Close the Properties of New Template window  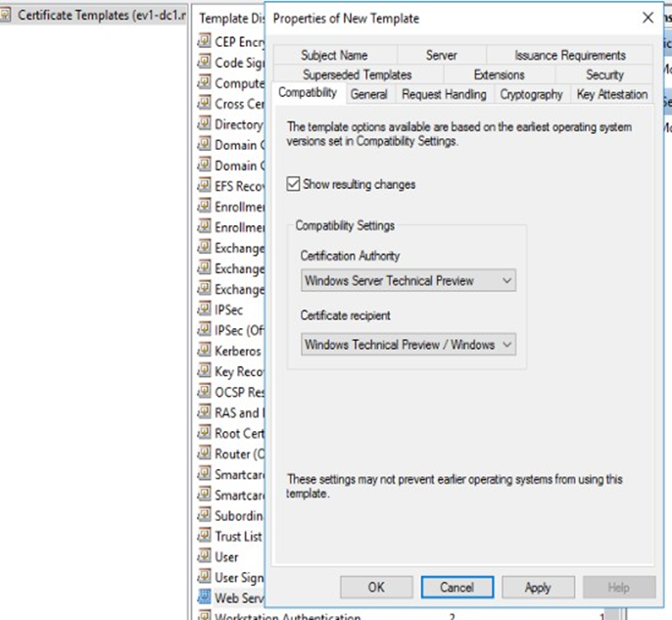pos(648,19)
